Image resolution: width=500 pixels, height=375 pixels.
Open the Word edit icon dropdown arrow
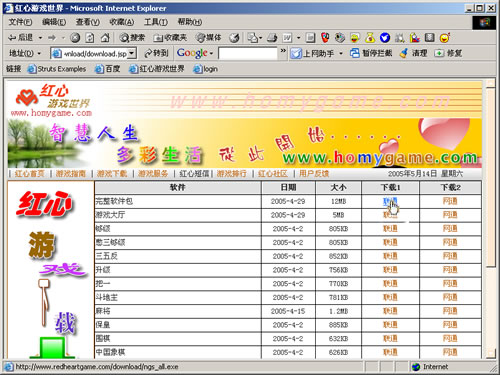pos(298,38)
